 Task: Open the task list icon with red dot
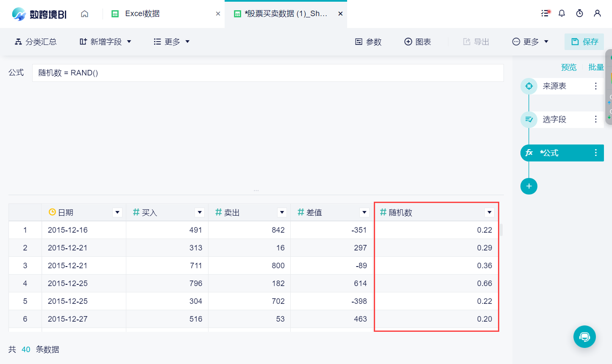tap(545, 13)
